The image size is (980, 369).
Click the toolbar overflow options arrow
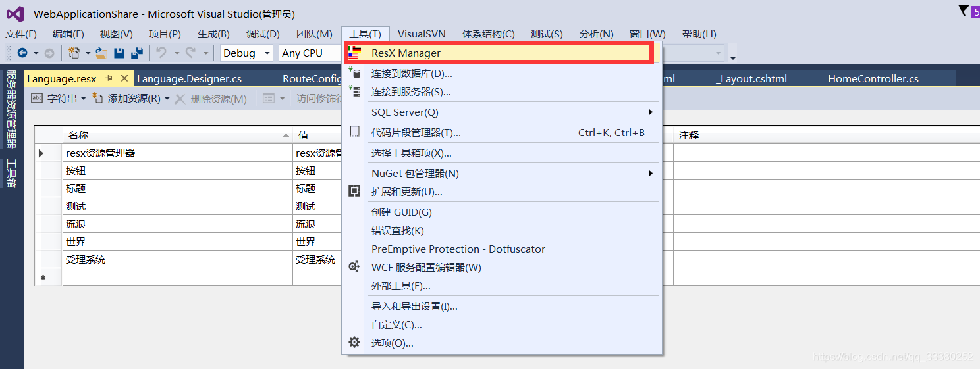732,56
